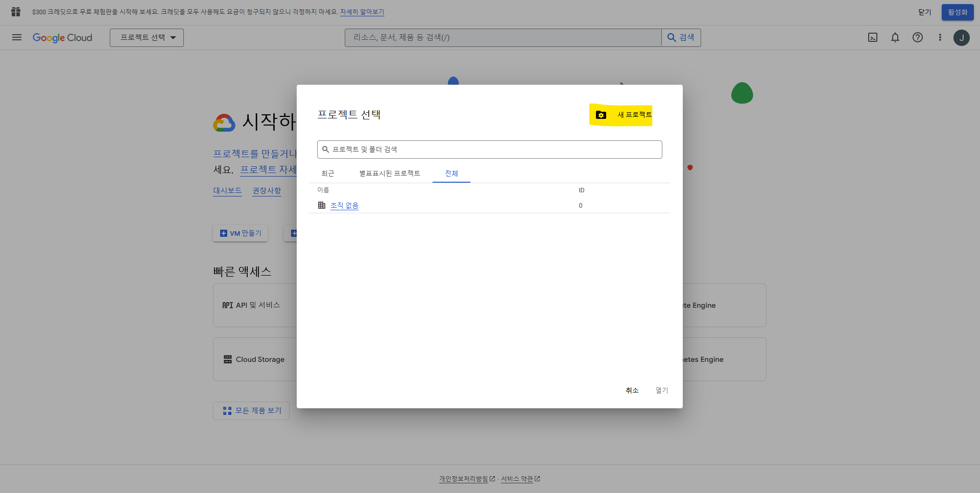Click the VM 만들기 button

tap(240, 233)
